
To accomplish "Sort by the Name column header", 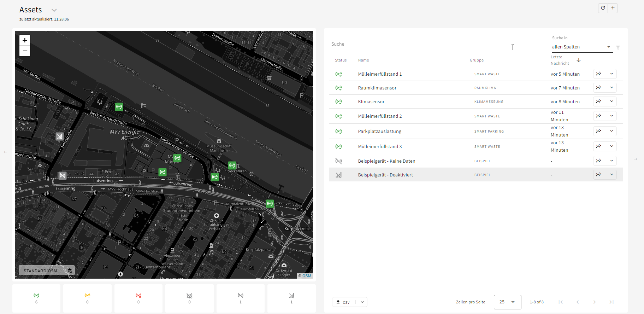I will tap(363, 60).
